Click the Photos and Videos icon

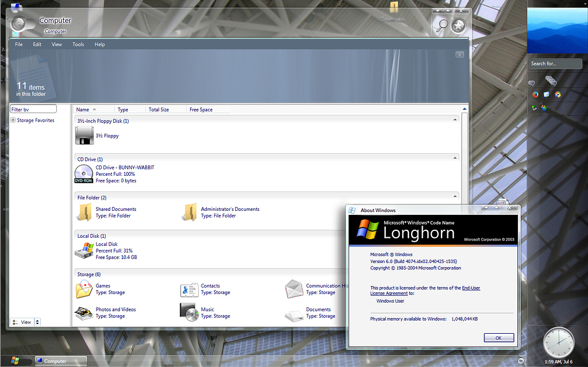(x=84, y=312)
